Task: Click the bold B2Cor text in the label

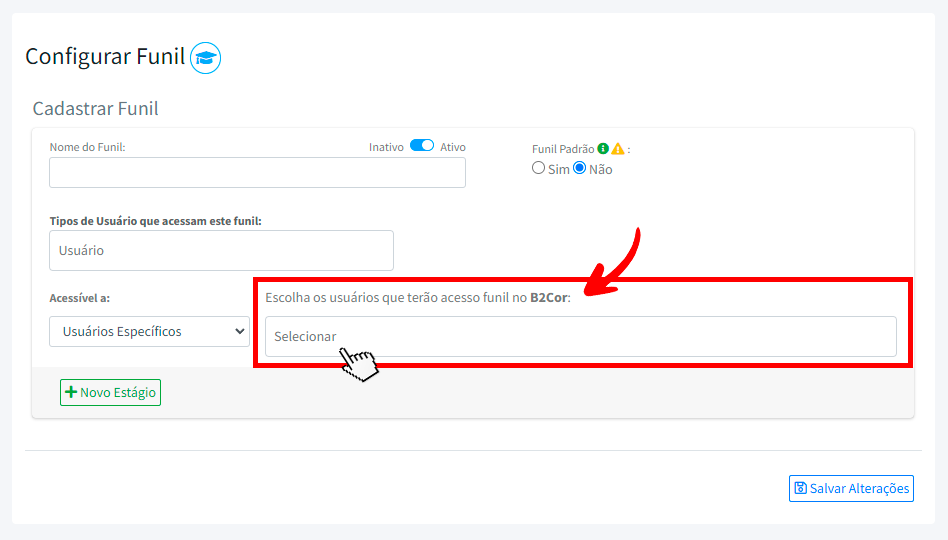Action: click(x=548, y=298)
